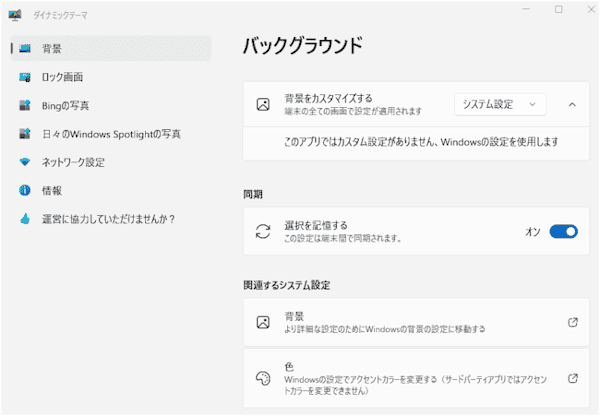Open the システム設定 dropdown
600x416 pixels.
(x=500, y=104)
